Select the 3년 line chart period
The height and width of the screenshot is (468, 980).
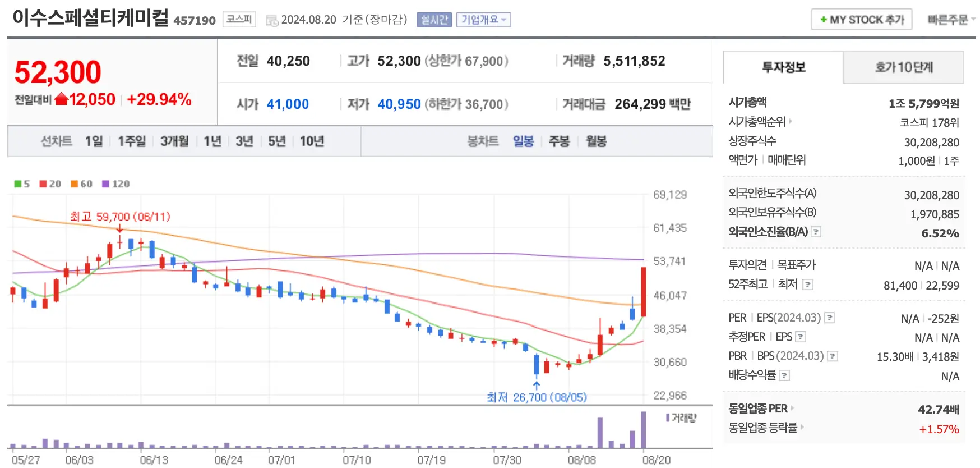(244, 141)
